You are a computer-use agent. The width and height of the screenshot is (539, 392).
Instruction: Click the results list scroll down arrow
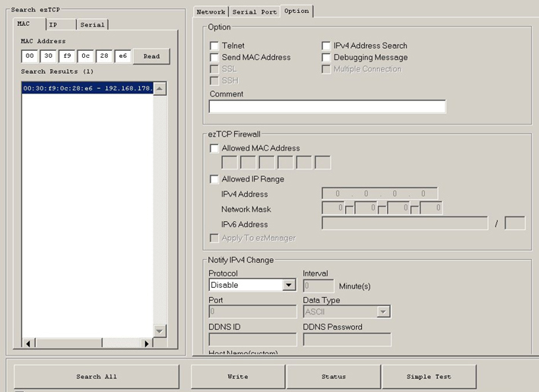(160, 331)
